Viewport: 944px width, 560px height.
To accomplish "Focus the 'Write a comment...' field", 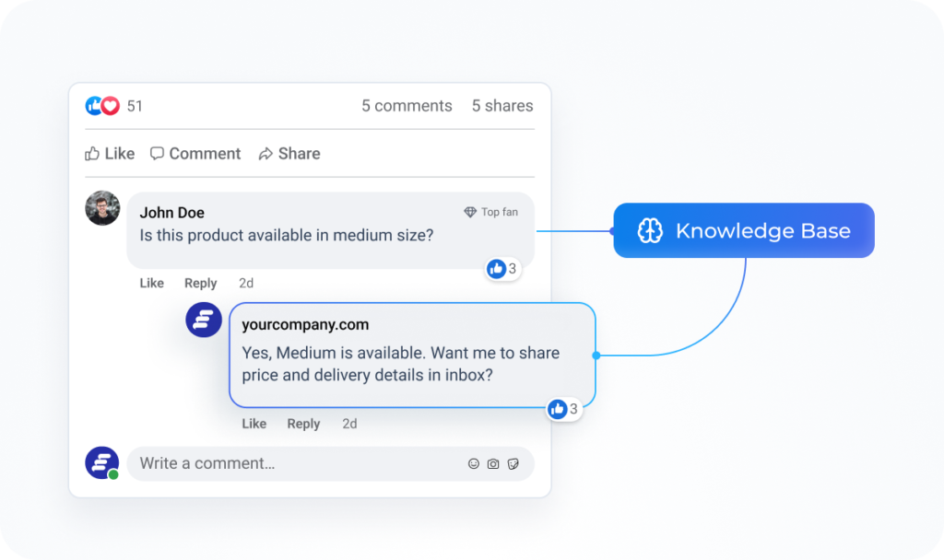I will click(331, 464).
